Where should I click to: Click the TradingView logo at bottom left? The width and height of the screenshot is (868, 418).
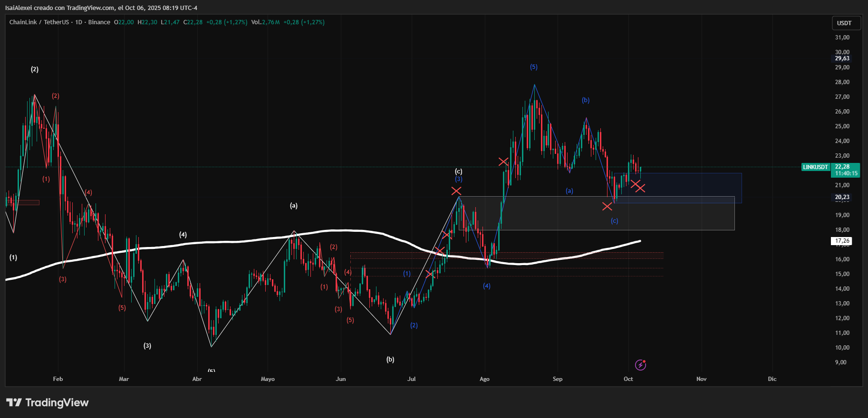point(48,403)
